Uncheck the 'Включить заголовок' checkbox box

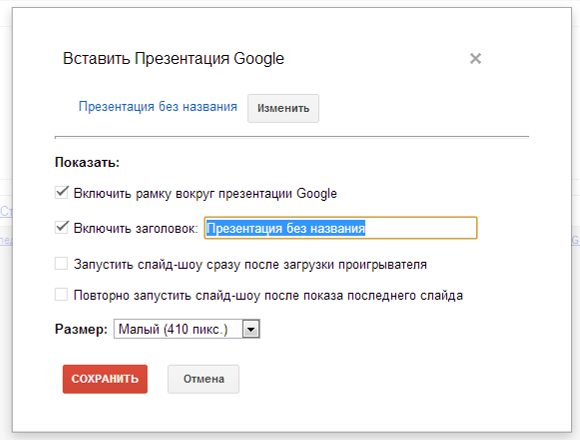(61, 227)
